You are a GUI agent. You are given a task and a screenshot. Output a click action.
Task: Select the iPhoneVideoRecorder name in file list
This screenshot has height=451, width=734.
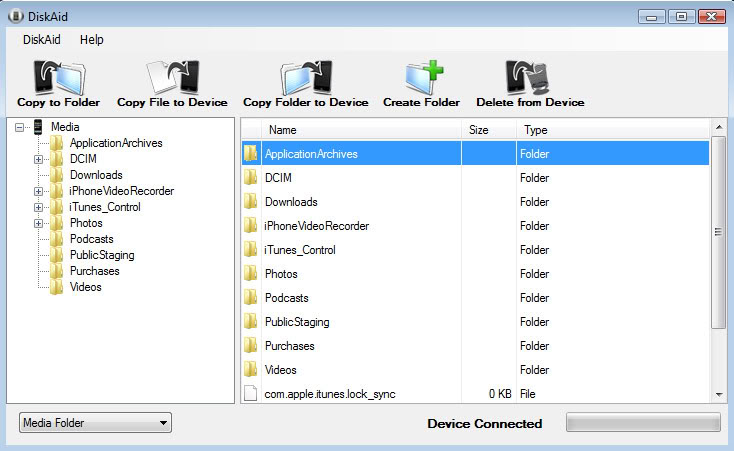pyautogui.click(x=316, y=226)
